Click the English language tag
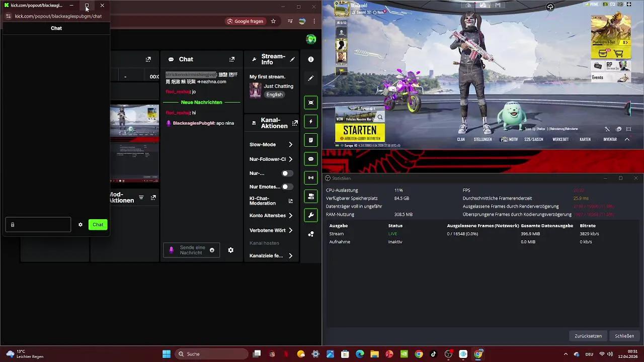Image resolution: width=644 pixels, height=362 pixels. pyautogui.click(x=274, y=95)
